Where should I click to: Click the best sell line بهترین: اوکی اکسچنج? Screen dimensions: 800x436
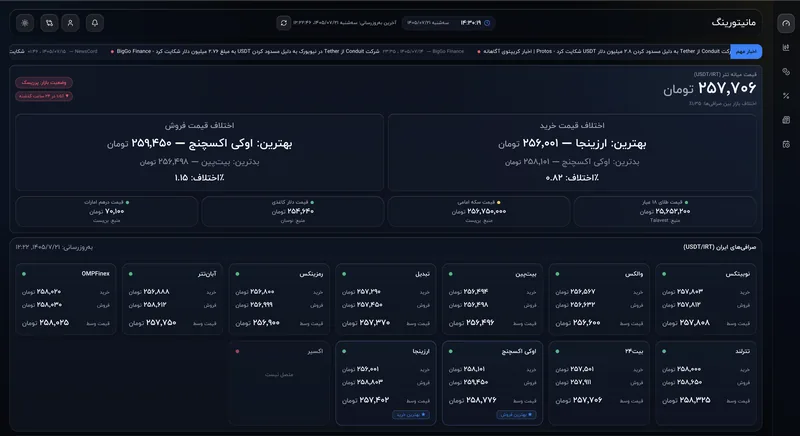199,144
